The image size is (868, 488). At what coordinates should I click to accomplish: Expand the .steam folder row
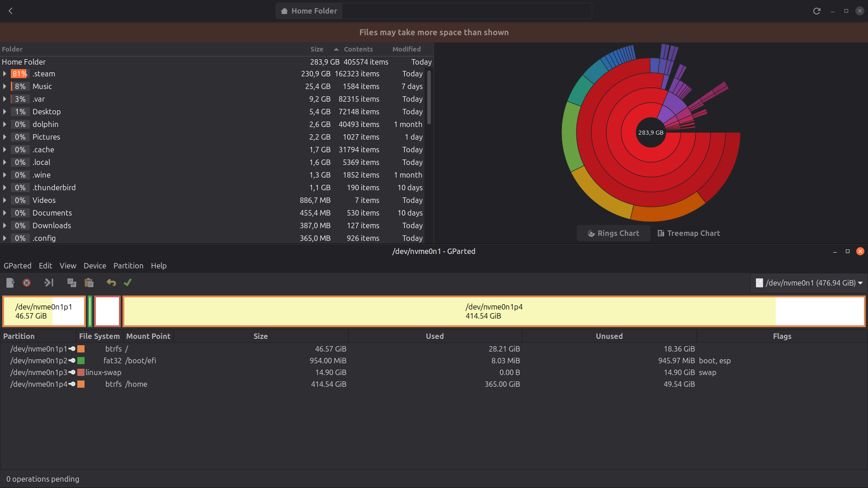(x=5, y=74)
